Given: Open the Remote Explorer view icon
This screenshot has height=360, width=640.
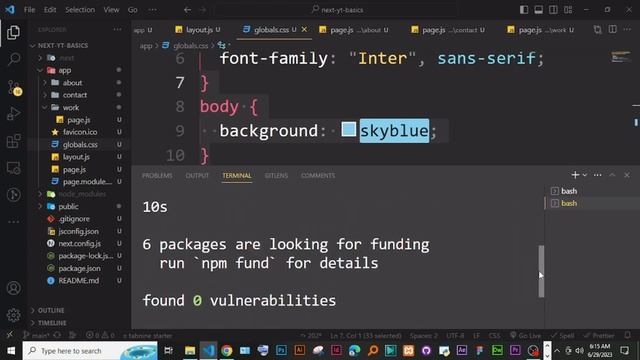Looking at the screenshot, I should [13, 168].
